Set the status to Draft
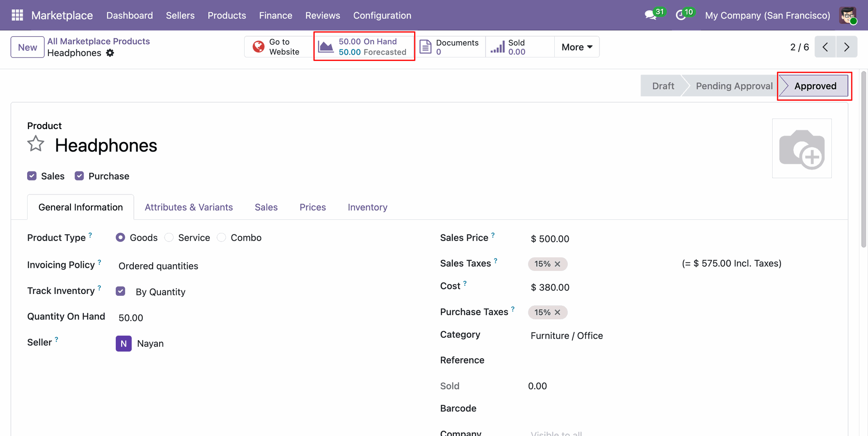The width and height of the screenshot is (868, 436). click(663, 86)
